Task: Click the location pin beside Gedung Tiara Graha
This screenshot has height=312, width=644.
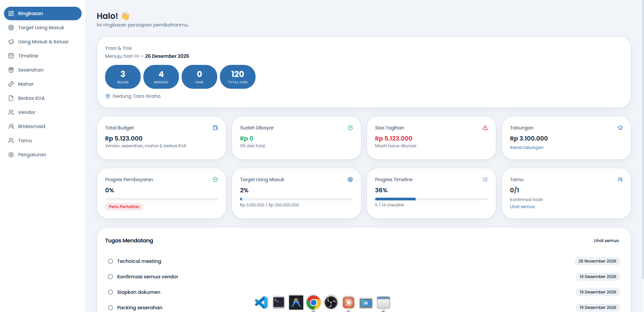Action: [108, 96]
